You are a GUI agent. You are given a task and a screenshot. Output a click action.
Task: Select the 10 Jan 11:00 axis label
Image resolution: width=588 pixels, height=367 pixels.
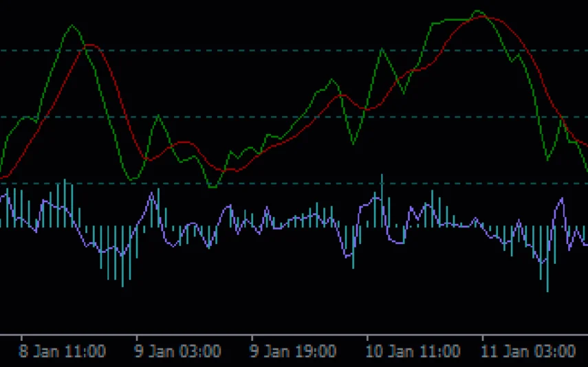pyautogui.click(x=413, y=351)
